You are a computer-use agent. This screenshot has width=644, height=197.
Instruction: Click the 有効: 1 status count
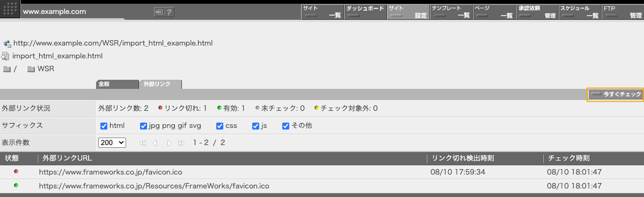(231, 108)
